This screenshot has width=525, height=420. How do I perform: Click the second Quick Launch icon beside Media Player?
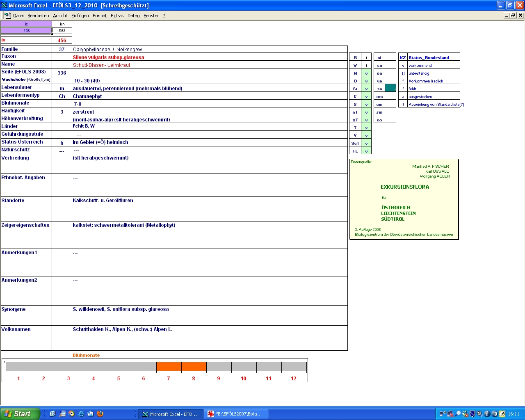click(x=62, y=414)
